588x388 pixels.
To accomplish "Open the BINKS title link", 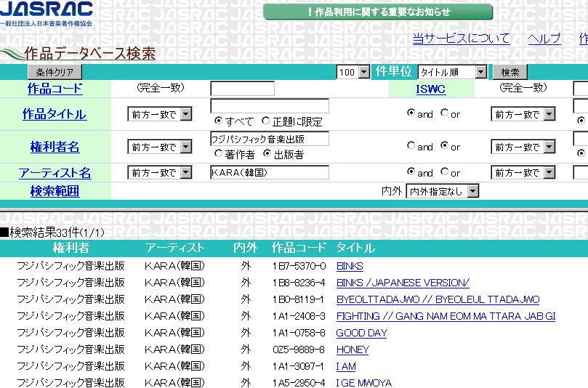I will (350, 266).
